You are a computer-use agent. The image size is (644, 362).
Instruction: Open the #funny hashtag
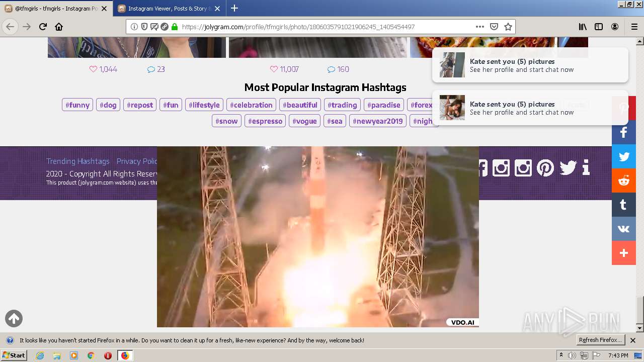[77, 105]
